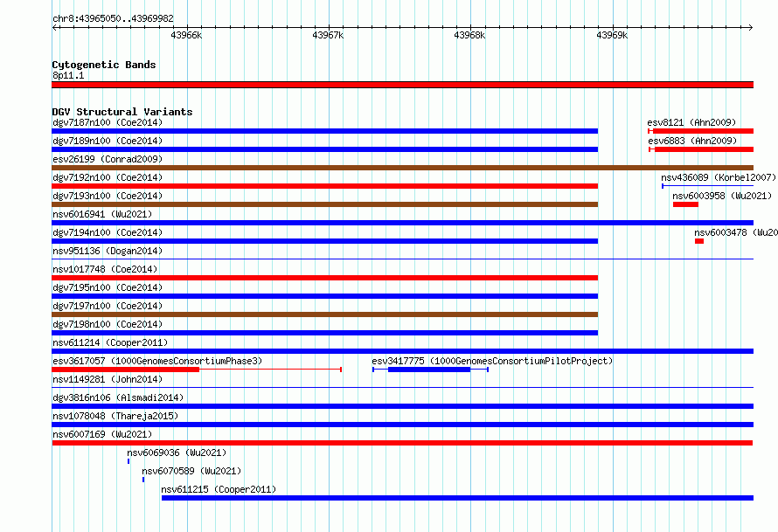Click esv3617057 (1000GenomesConsortiumPhase3) label
The width and height of the screenshot is (778, 532).
(x=157, y=361)
